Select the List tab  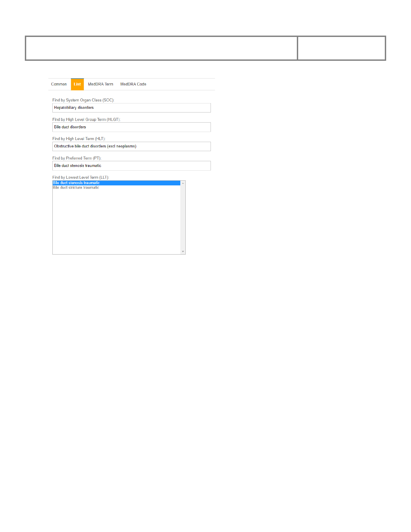click(77, 84)
